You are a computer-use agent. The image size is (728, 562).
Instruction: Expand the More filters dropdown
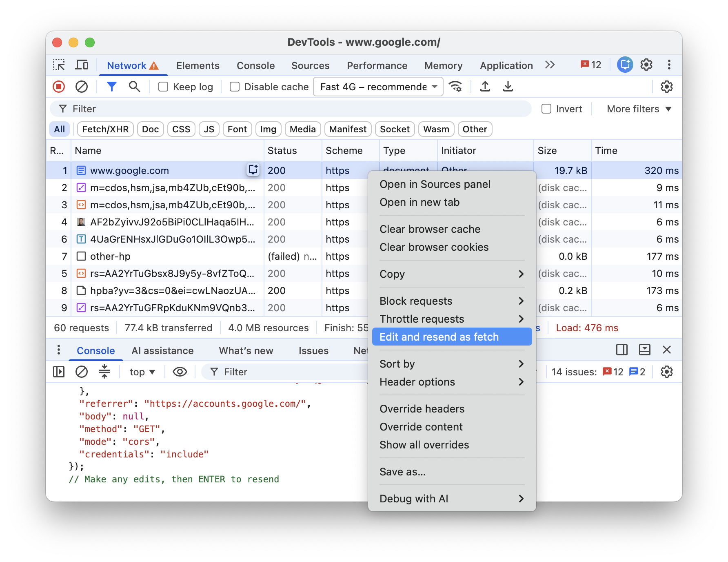[639, 109]
